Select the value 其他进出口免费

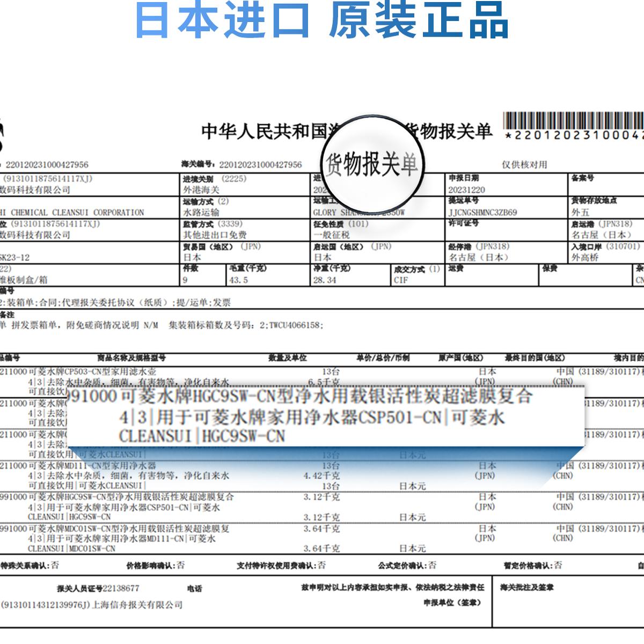coord(215,235)
